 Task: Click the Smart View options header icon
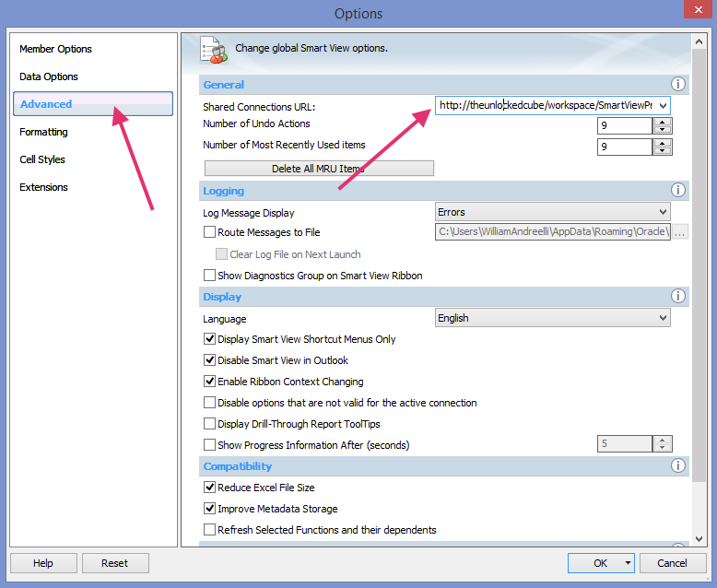pyautogui.click(x=213, y=50)
